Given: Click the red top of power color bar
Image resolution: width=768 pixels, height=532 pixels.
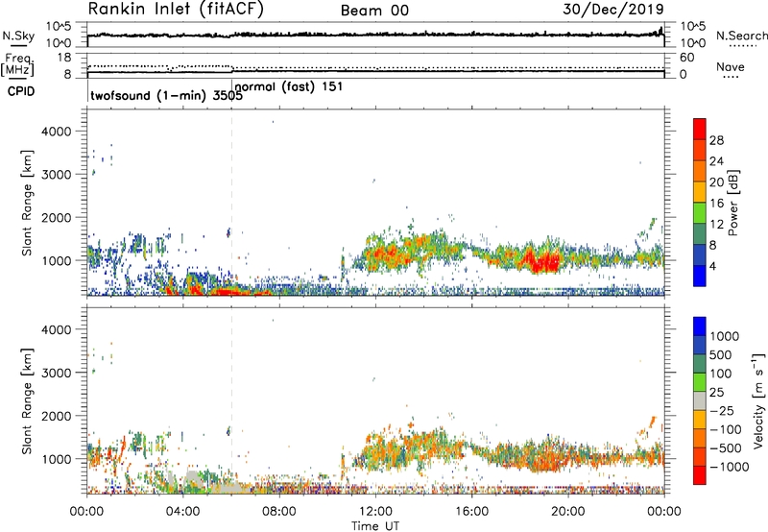Looking at the screenshot, I should coord(700,129).
